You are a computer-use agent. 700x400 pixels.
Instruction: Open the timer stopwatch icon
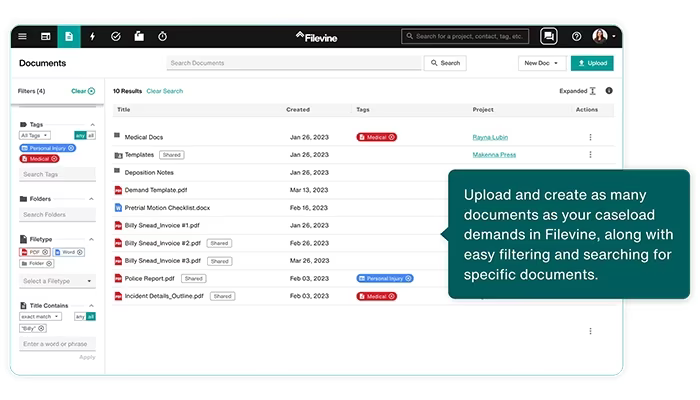pos(162,37)
